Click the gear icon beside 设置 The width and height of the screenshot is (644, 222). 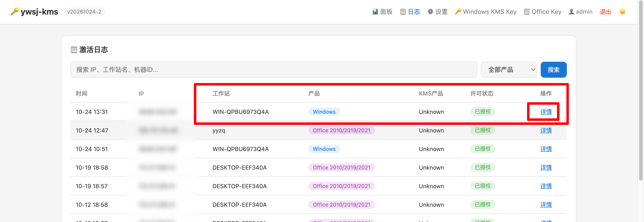pyautogui.click(x=430, y=12)
